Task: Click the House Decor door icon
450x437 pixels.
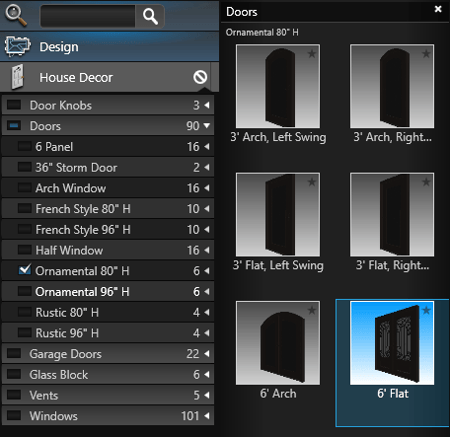Action: (x=18, y=77)
